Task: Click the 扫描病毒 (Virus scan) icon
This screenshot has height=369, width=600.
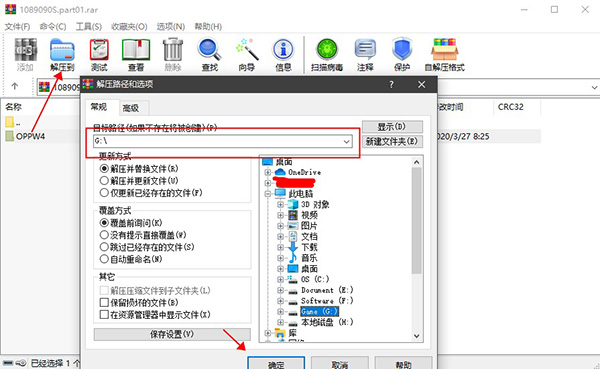Action: tap(327, 55)
